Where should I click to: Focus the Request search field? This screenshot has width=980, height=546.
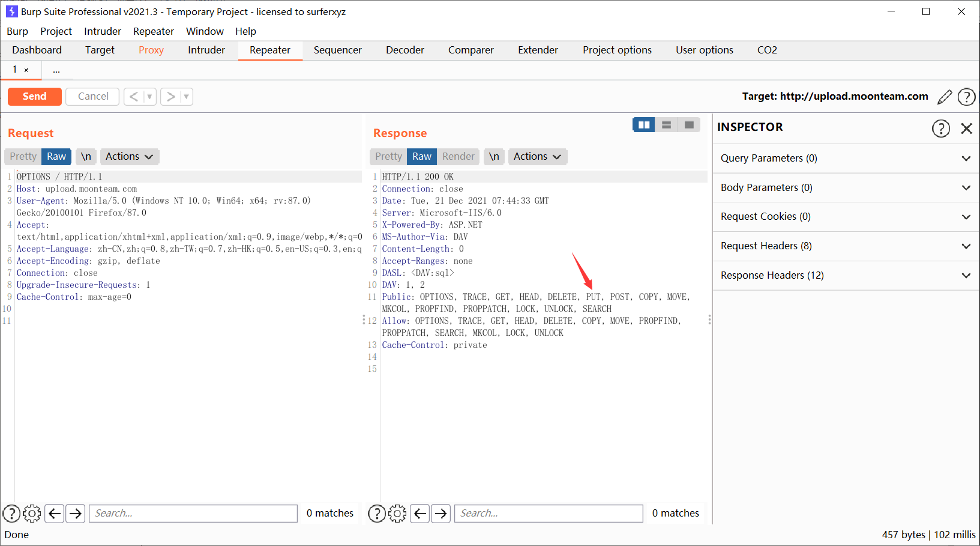pos(193,514)
